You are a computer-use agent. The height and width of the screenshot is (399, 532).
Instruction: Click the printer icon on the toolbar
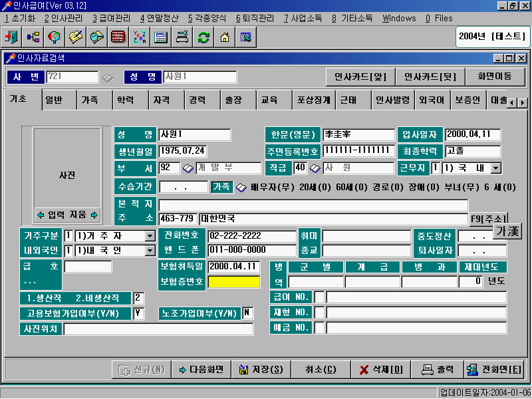[x=182, y=38]
